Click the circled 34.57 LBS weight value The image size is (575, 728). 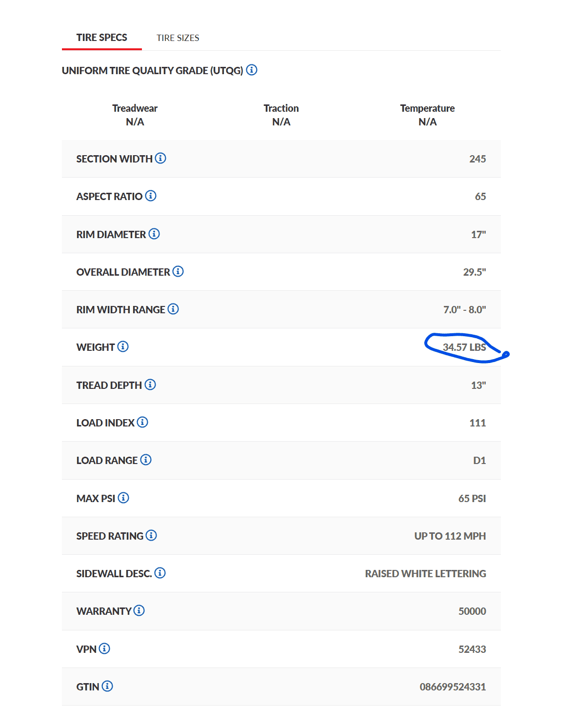[x=464, y=347]
